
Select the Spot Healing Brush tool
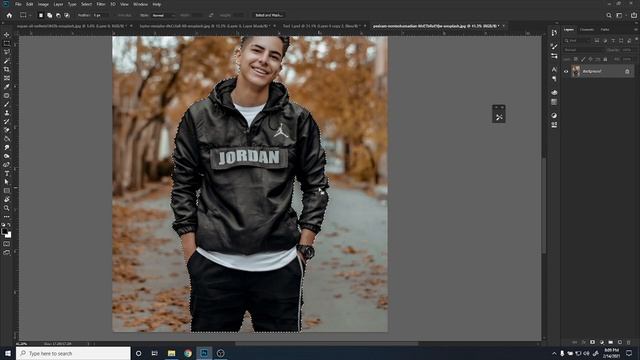click(x=7, y=96)
